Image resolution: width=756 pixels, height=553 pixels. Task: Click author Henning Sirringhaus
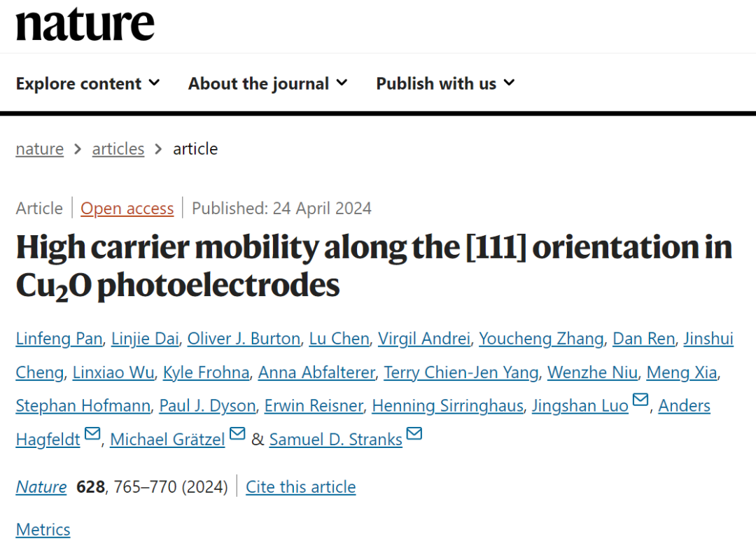pos(447,406)
